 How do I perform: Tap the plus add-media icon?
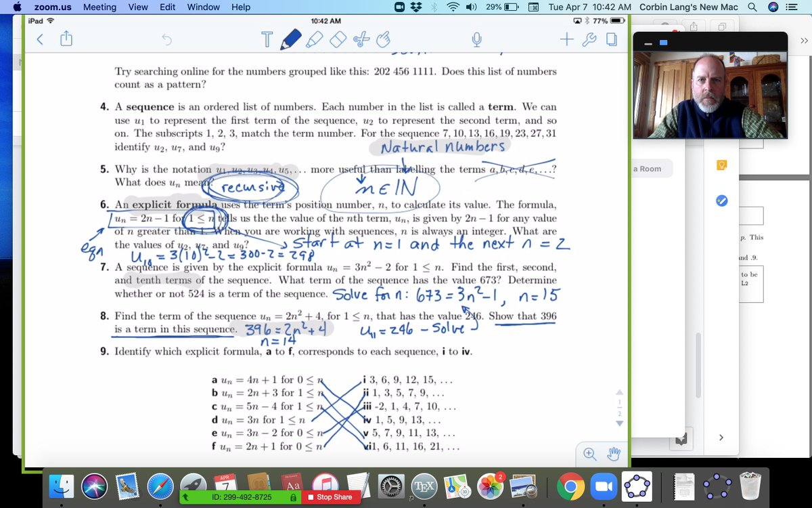(x=567, y=40)
